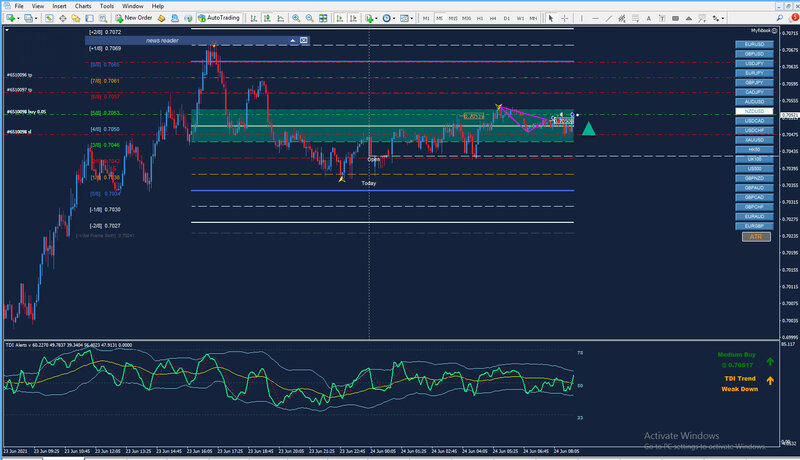The height and width of the screenshot is (460, 800).
Task: Open the Insert menu
Action: tap(60, 6)
